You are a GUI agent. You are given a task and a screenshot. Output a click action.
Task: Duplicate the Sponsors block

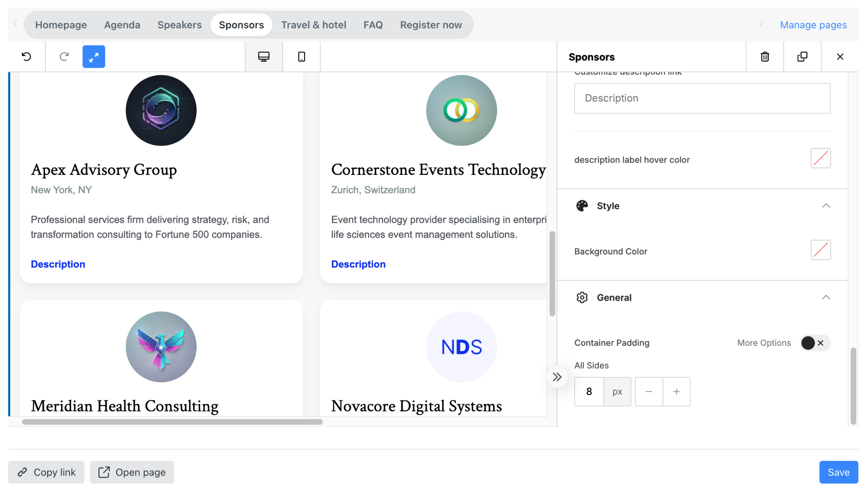[802, 57]
